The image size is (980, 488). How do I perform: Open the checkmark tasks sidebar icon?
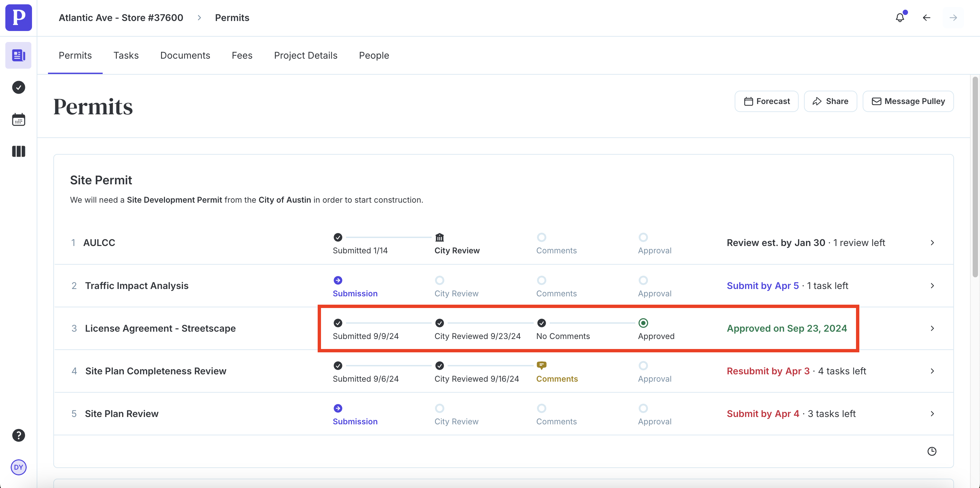18,87
